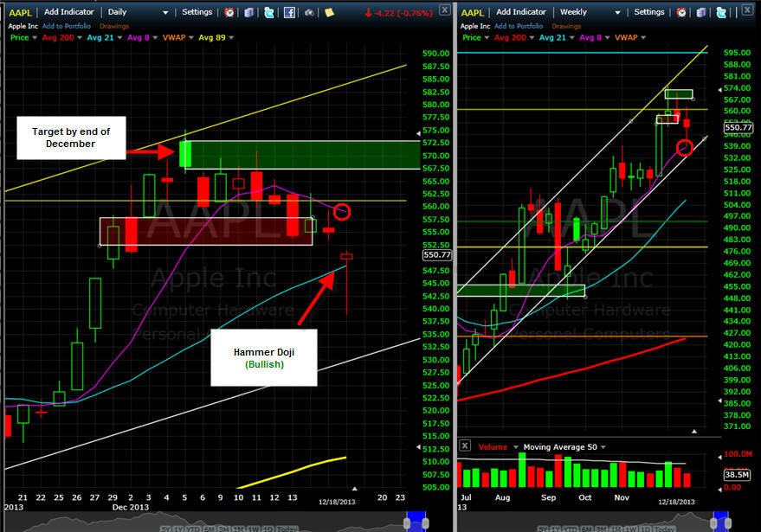Click the Volume label in indicator panel
Viewport: 761px width, 532px height.
click(x=493, y=447)
